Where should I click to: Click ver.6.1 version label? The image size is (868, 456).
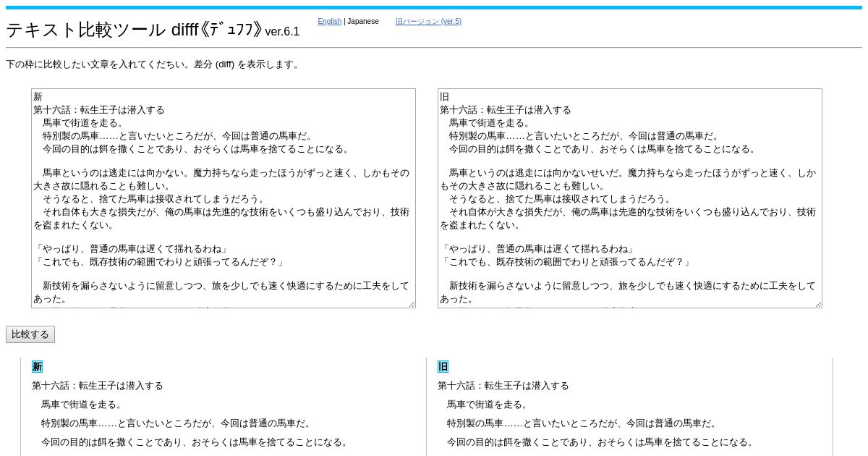282,32
